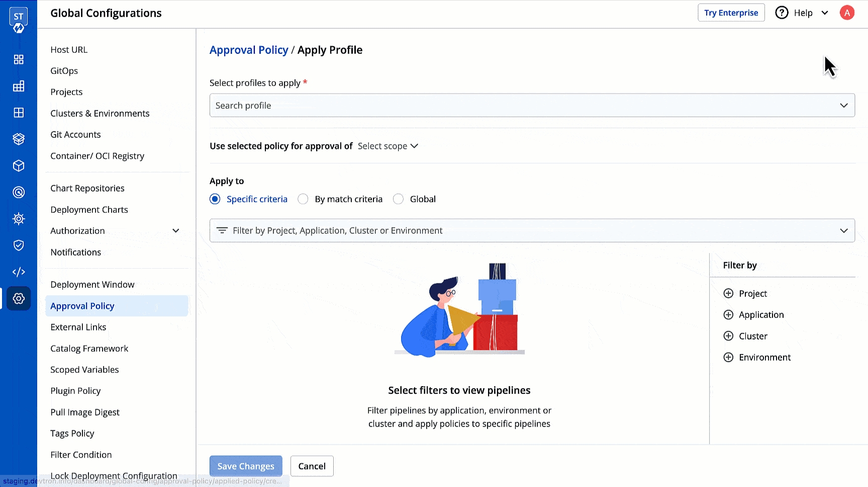This screenshot has width=868, height=487.
Task: Click the Filter by Project, Application field
Action: (532, 231)
